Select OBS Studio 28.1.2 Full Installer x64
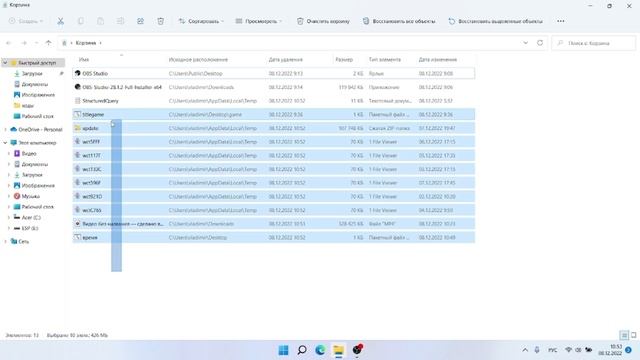 click(x=273, y=87)
